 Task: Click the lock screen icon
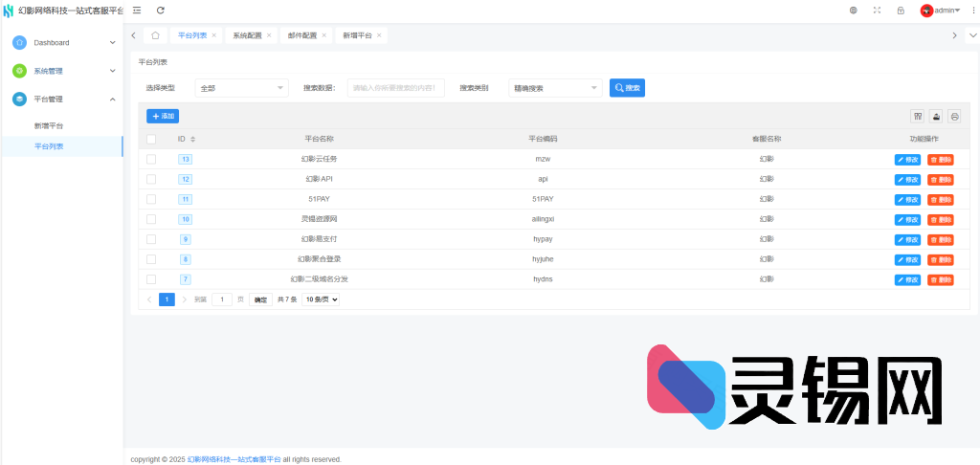[901, 11]
